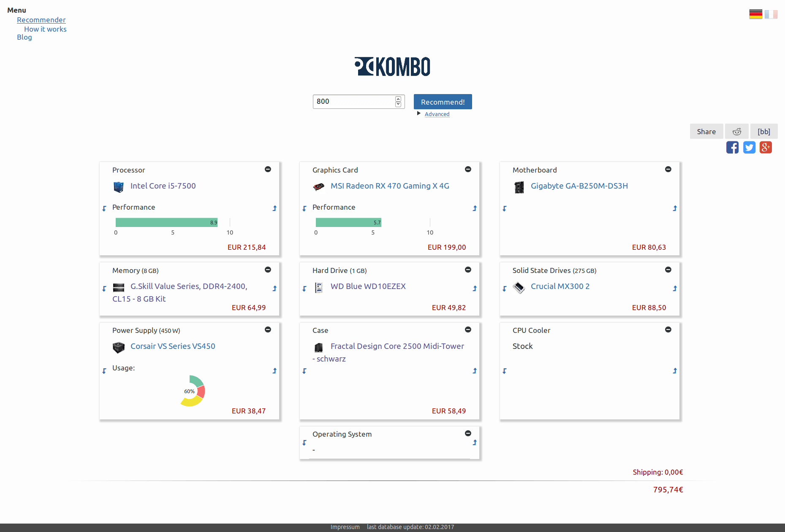Collapse the Case card minus icon
785x532 pixels.
[x=468, y=329]
